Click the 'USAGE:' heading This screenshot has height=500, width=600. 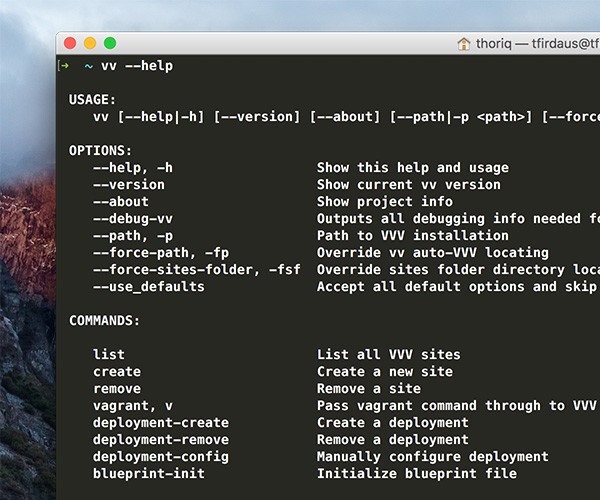[92, 99]
